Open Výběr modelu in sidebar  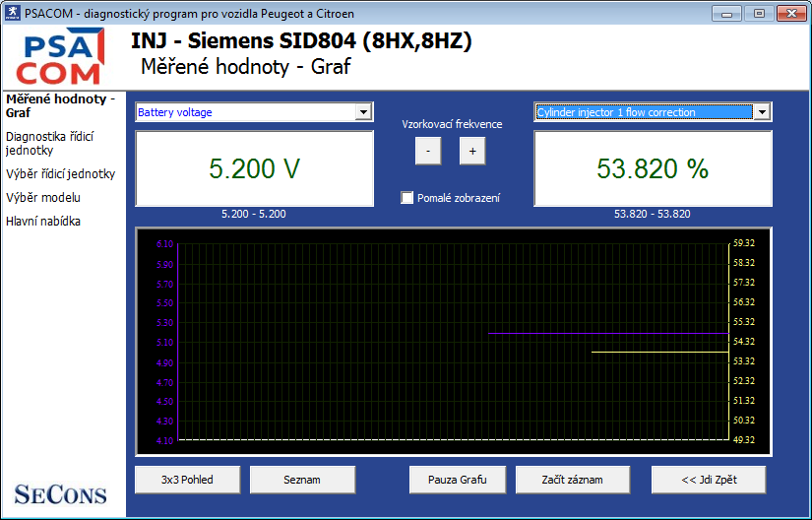[x=42, y=198]
